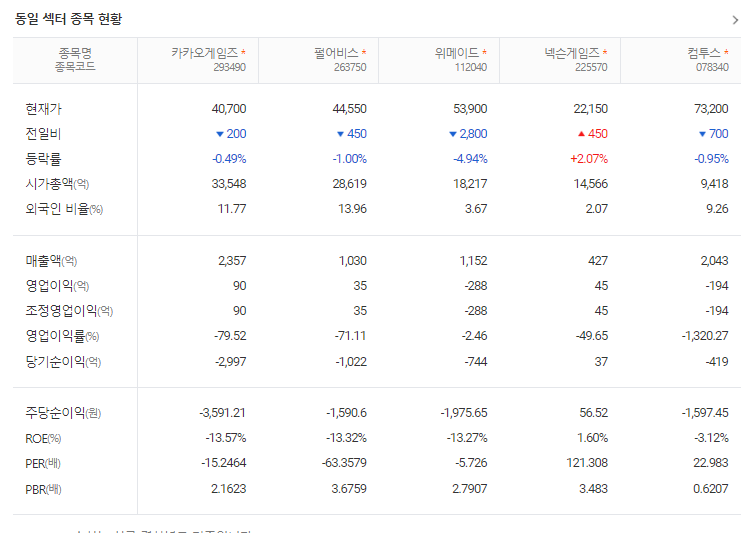Click the 등락률 row label
This screenshot has width=751, height=533.
click(43, 159)
